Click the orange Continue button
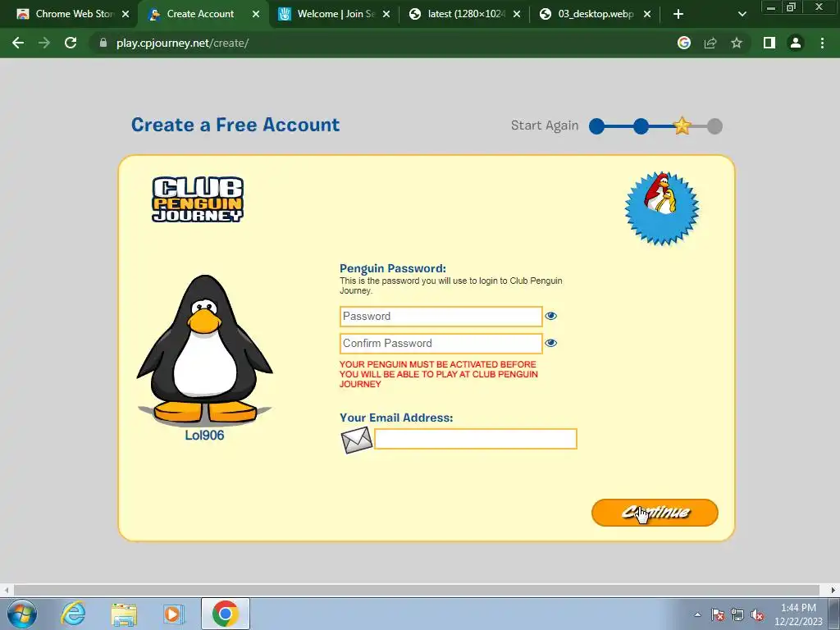840x630 pixels. click(x=655, y=513)
